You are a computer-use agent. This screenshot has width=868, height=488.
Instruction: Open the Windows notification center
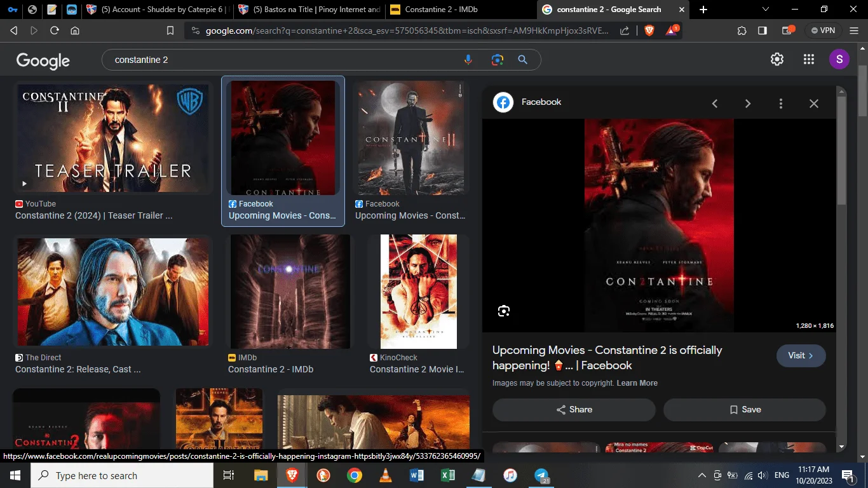pyautogui.click(x=847, y=475)
